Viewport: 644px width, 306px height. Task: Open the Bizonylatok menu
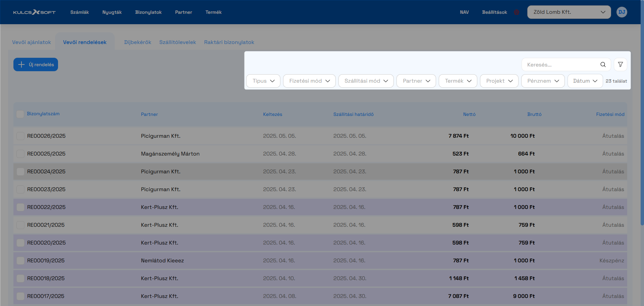click(x=148, y=12)
